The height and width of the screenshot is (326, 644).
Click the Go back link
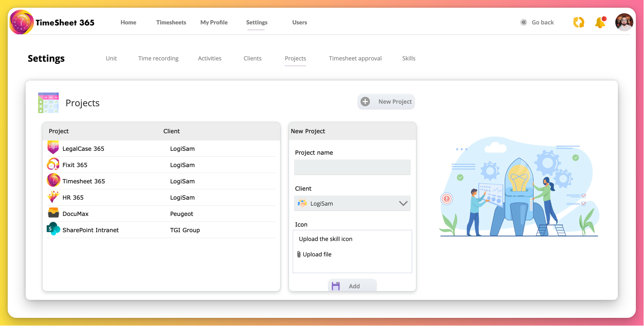coord(543,22)
